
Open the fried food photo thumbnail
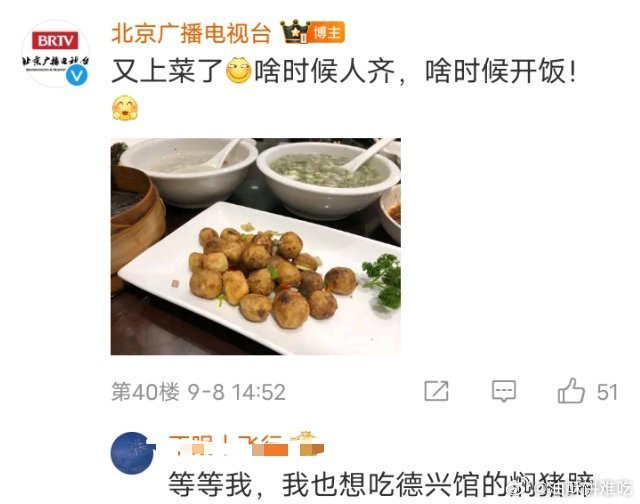[x=256, y=246]
